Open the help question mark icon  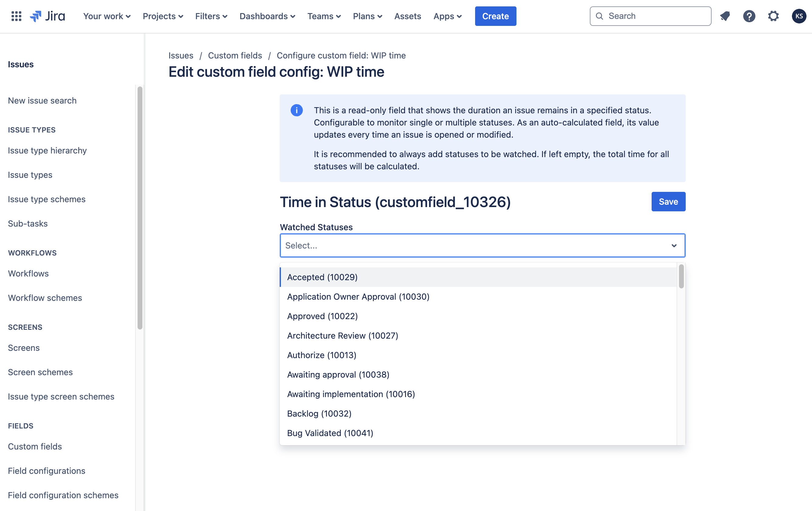pos(749,16)
